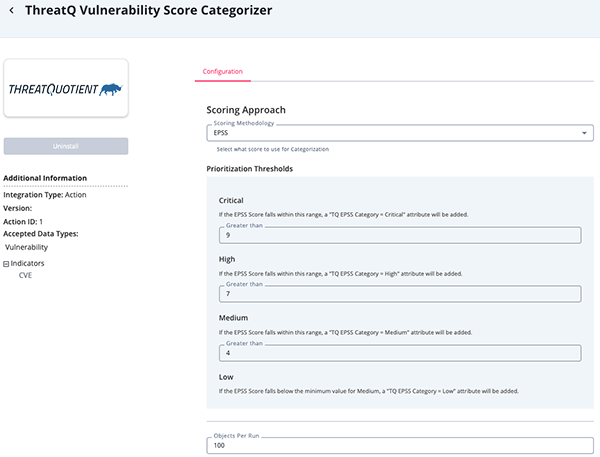
Task: Click the Low category description text
Action: 369,391
